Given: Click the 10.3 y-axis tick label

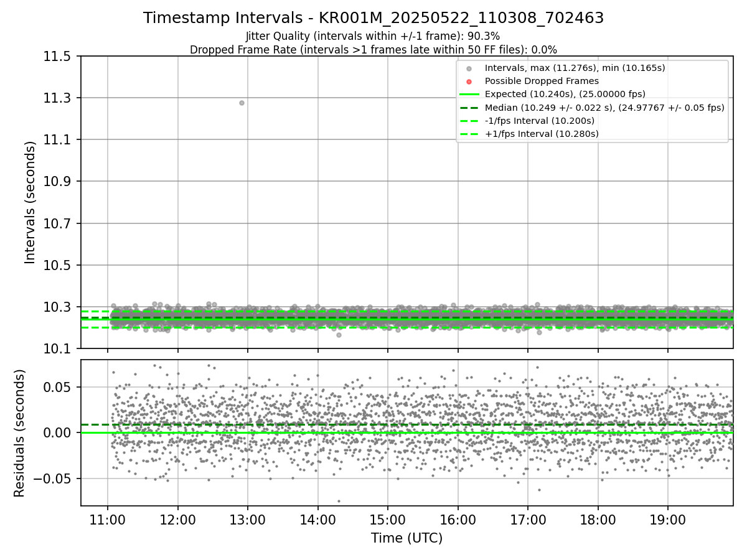Looking at the screenshot, I should coord(59,307).
